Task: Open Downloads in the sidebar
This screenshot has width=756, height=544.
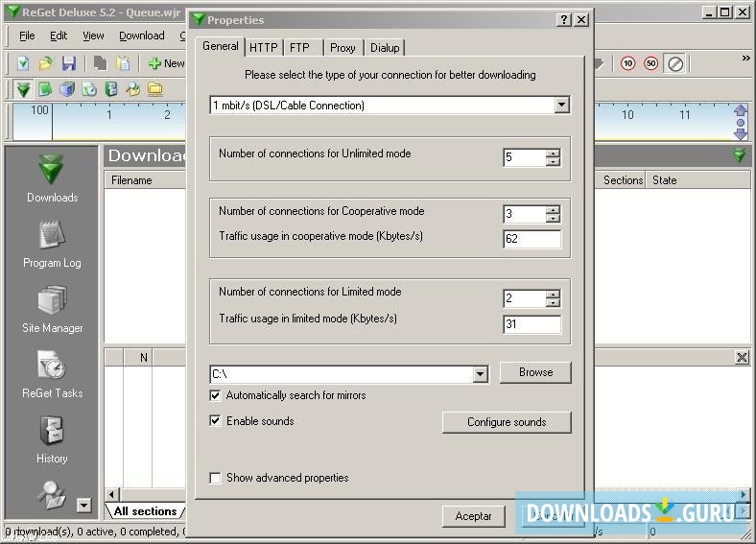Action: (x=52, y=178)
